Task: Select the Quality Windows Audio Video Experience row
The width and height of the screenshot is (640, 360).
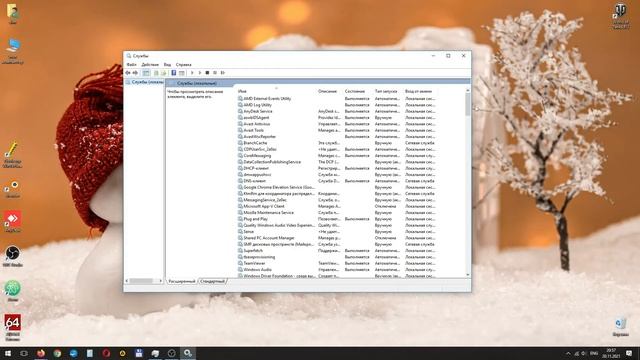Action: click(337, 225)
